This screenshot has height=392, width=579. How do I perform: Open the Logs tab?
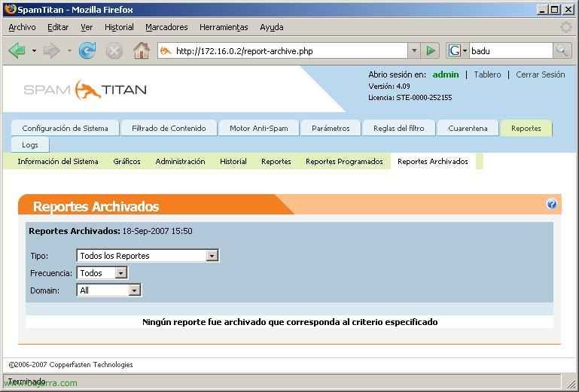pyautogui.click(x=30, y=144)
